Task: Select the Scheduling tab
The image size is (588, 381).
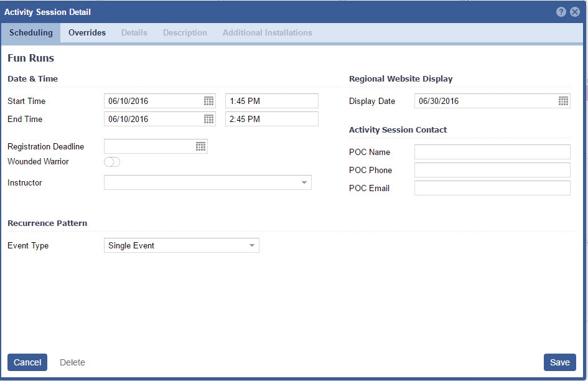Action: [x=31, y=32]
